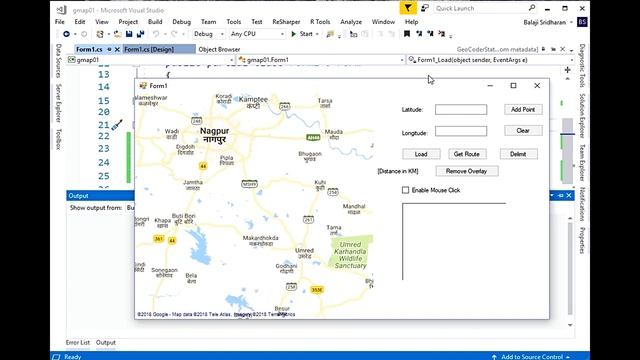The width and height of the screenshot is (640, 360).
Task: Toggle the pin on the Form1.cs tab
Action: pyautogui.click(x=109, y=49)
